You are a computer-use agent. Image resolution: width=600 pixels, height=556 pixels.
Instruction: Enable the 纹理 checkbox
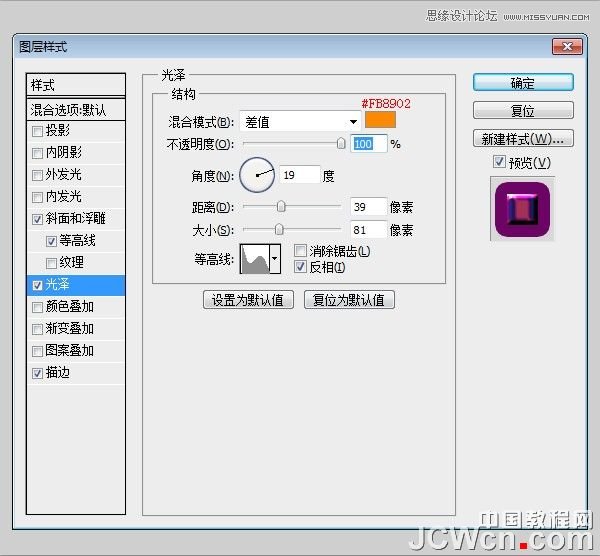pyautogui.click(x=51, y=263)
